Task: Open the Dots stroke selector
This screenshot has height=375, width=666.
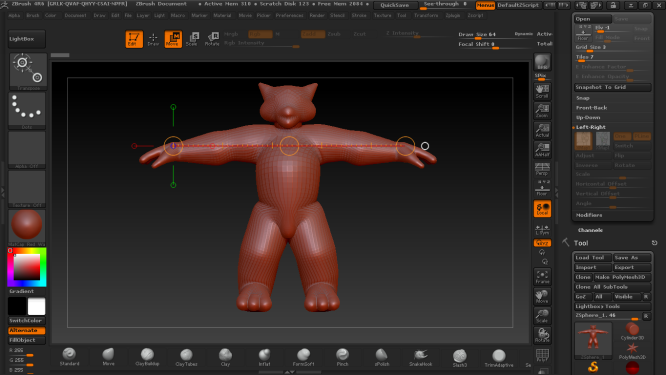Action: (x=27, y=110)
